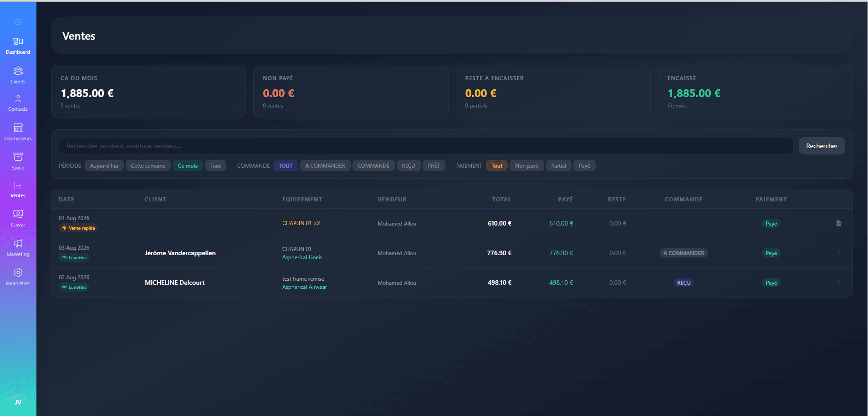Select TOUT under Commande filter

click(286, 165)
